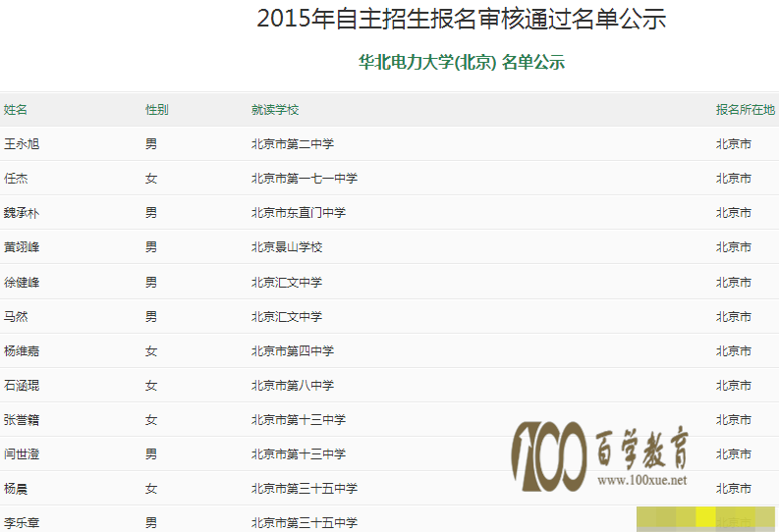This screenshot has width=779, height=532.
Task: Select the name 黄翊峰
Action: point(22,247)
